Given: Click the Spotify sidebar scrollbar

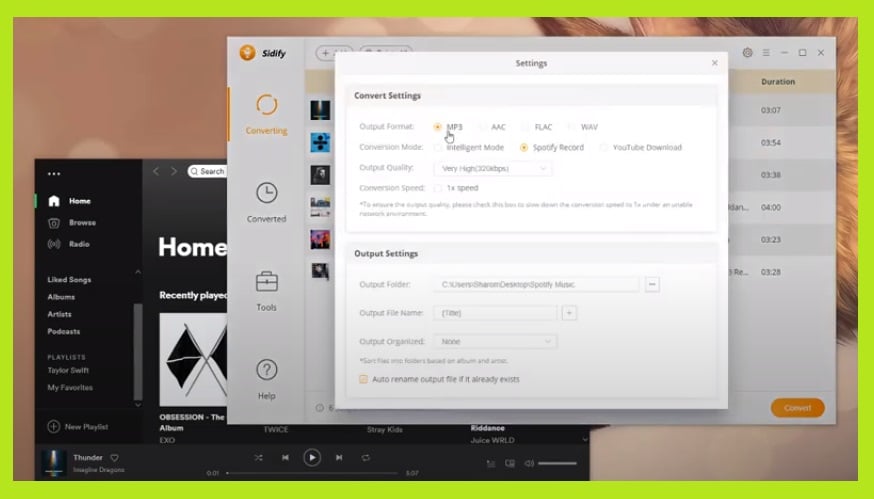Looking at the screenshot, I should point(138,351).
